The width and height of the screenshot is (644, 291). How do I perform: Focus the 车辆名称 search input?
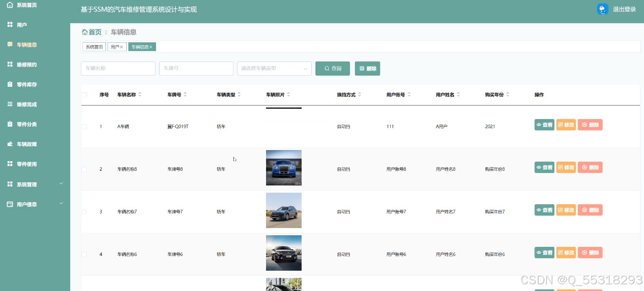click(x=118, y=68)
